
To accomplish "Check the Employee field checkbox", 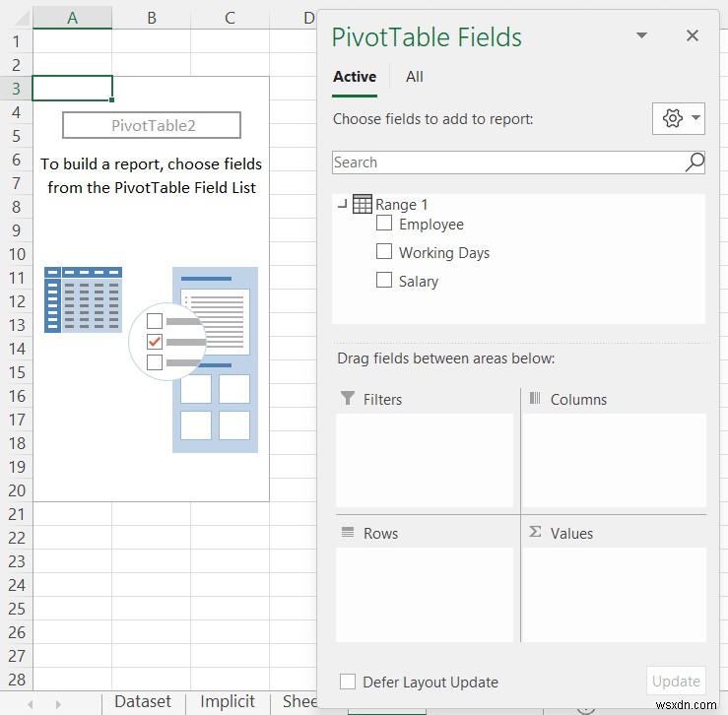I will coord(384,224).
